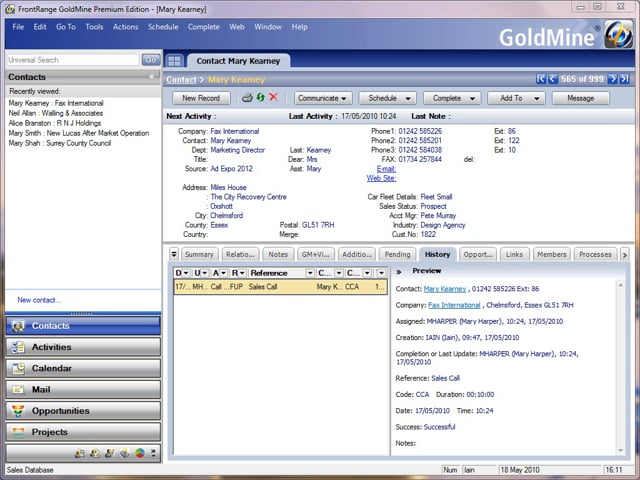640x480 pixels.
Task: Click the GoldMine logo icon
Action: tap(618, 34)
